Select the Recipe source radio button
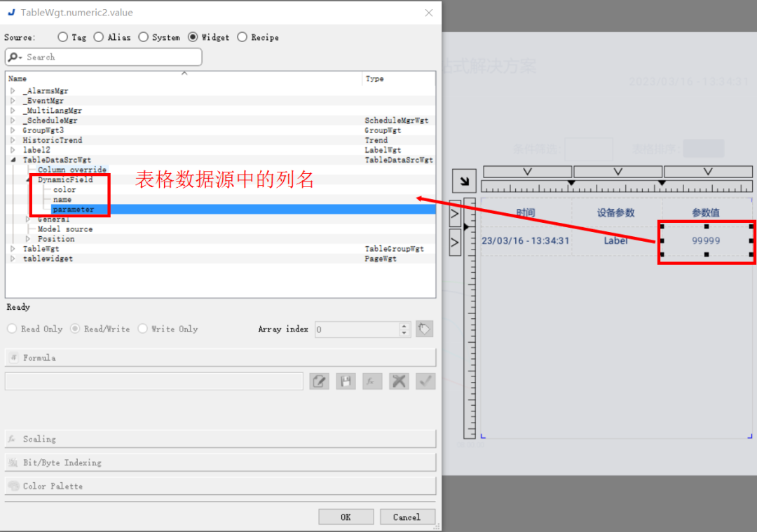Image resolution: width=757 pixels, height=532 pixels. 243,37
